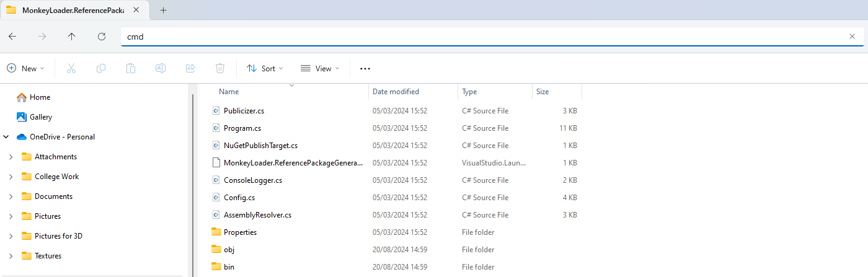This screenshot has height=277, width=868.
Task: Click the ConsoleLogger.cs file icon
Action: pyautogui.click(x=216, y=180)
